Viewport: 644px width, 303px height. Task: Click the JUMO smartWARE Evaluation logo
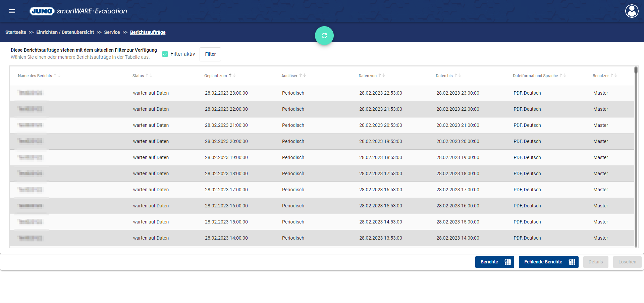(78, 11)
